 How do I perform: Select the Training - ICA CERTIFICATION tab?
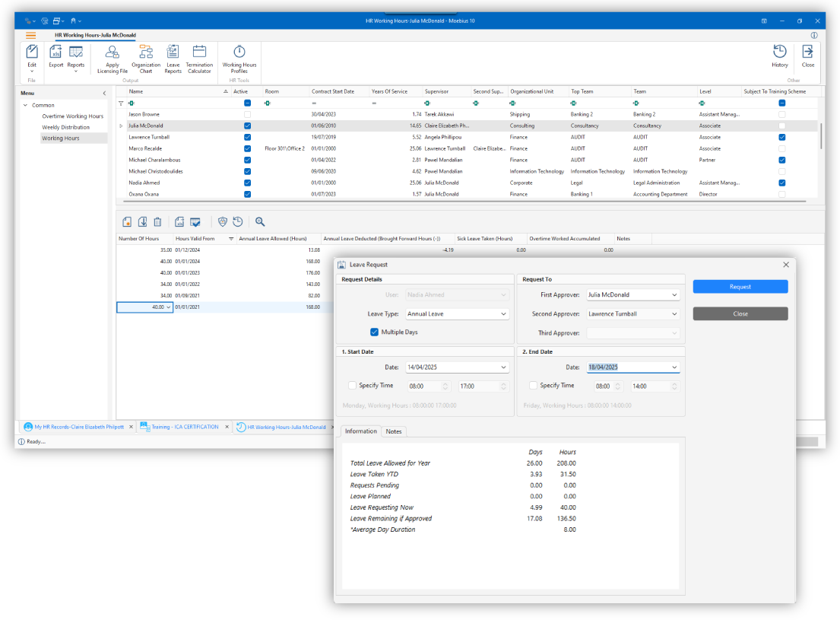click(x=184, y=427)
